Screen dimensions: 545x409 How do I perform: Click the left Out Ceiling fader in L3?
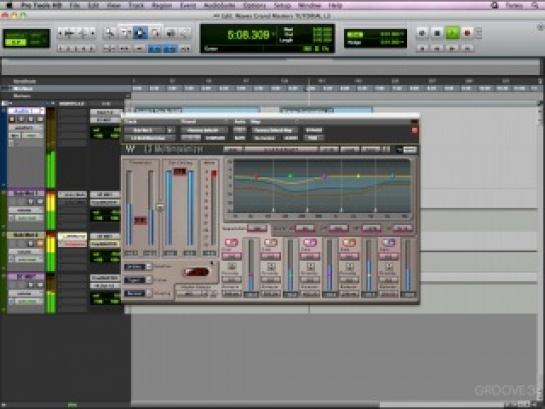click(169, 208)
